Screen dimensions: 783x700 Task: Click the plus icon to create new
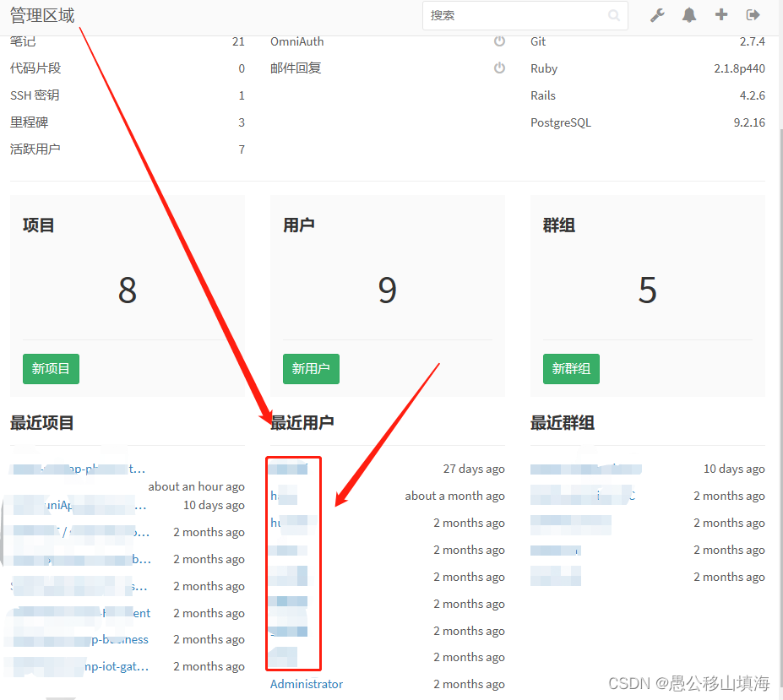pos(720,14)
